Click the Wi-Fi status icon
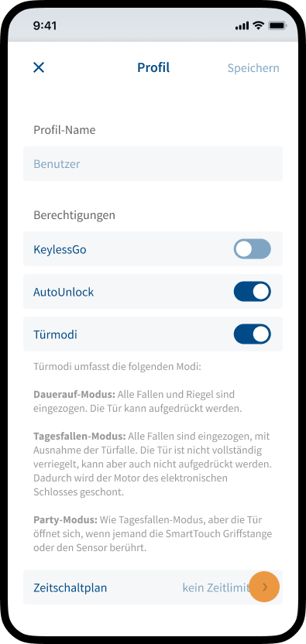This screenshot has height=644, width=306. (x=258, y=26)
